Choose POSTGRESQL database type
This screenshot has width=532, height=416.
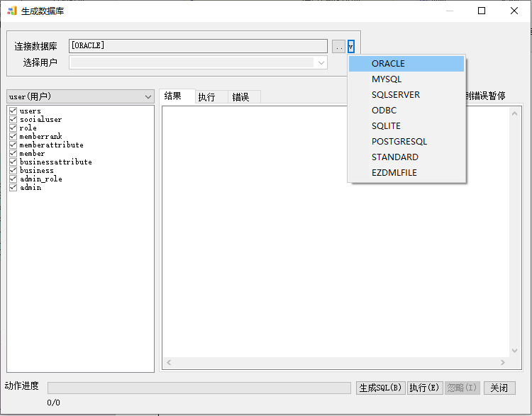tap(406, 142)
